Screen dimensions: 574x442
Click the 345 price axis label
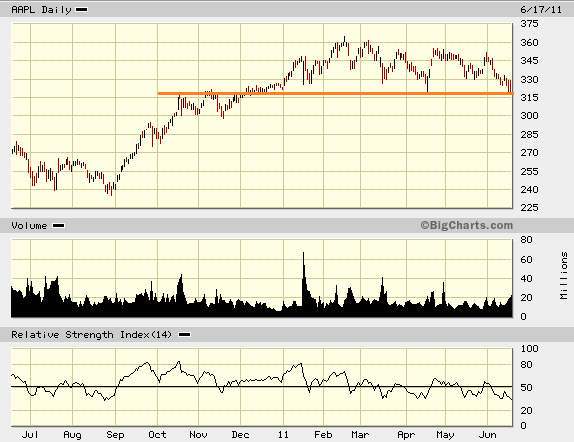pos(529,60)
